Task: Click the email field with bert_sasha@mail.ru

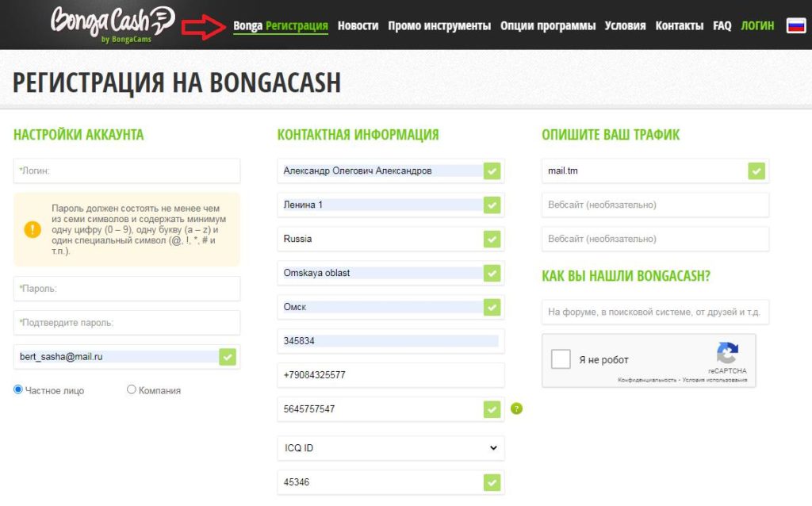Action: click(x=127, y=357)
